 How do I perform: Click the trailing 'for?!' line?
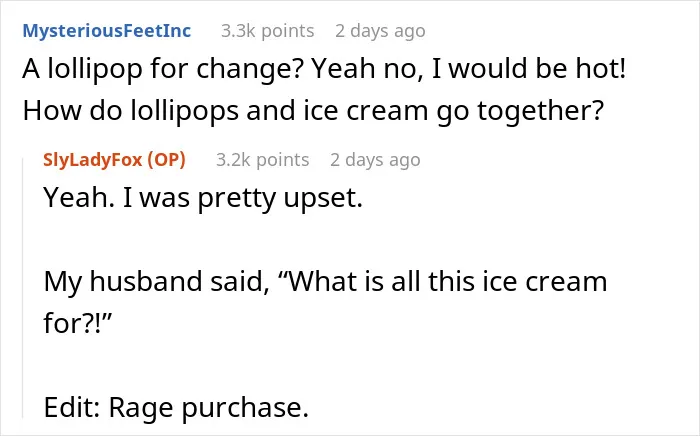pyautogui.click(x=77, y=323)
